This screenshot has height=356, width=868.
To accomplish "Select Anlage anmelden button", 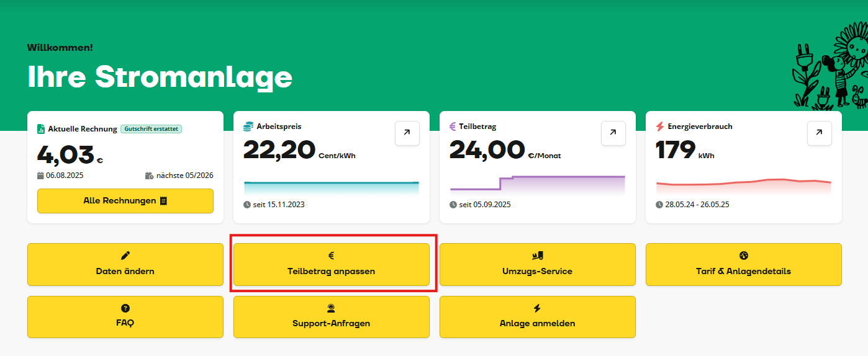I will point(538,317).
